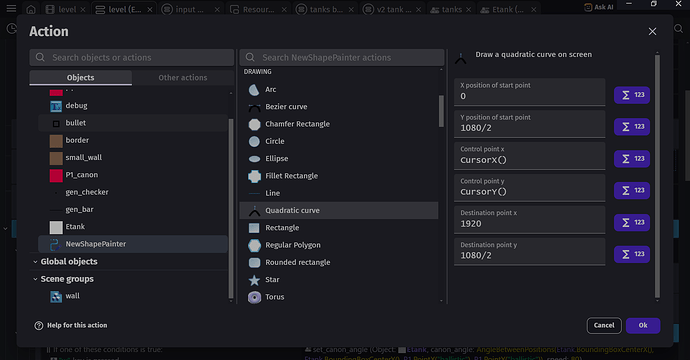Open the main hamburger menu
Screen dimensions: 690x360
[11, 9]
